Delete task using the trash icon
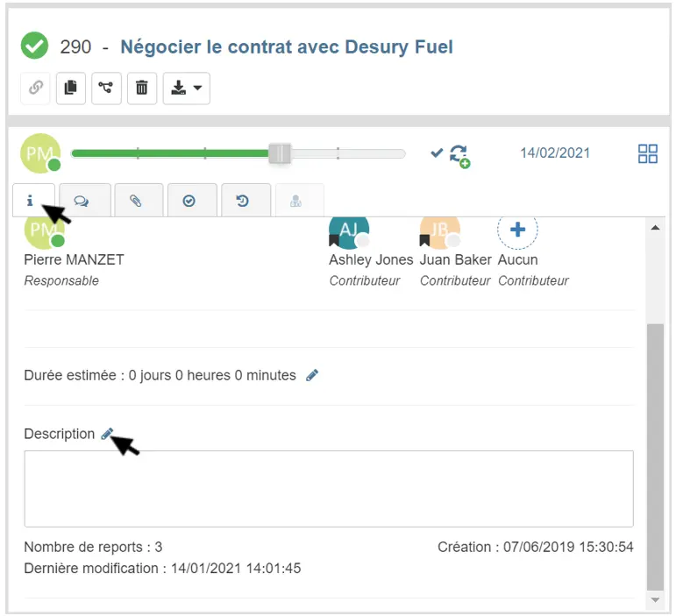The image size is (676, 616). click(141, 88)
